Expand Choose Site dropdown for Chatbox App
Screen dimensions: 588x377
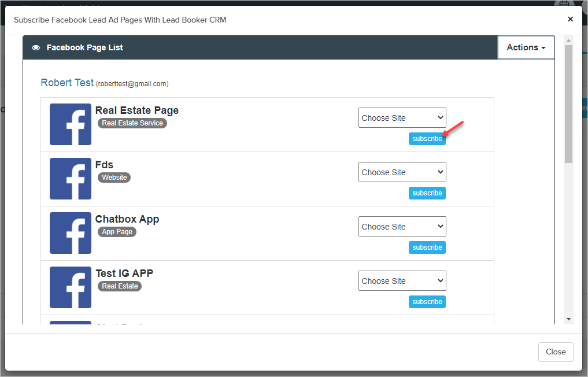click(402, 227)
